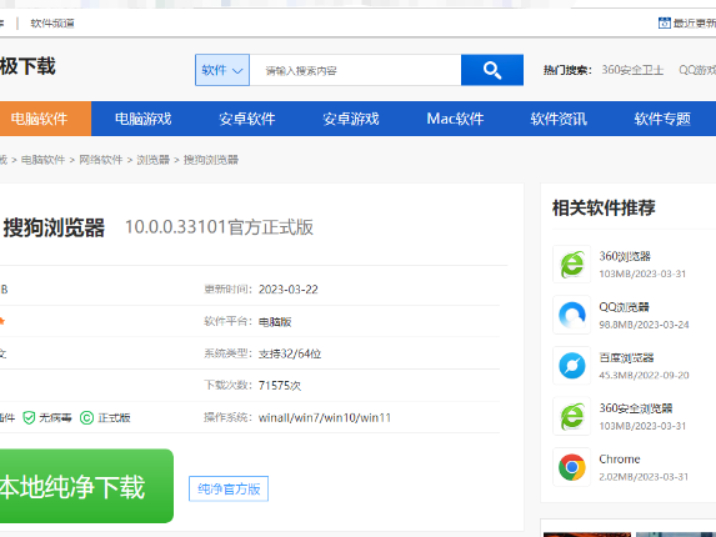Click the QQ浏览器 icon in recommendations
Screen dimensions: 716x537
coord(572,315)
